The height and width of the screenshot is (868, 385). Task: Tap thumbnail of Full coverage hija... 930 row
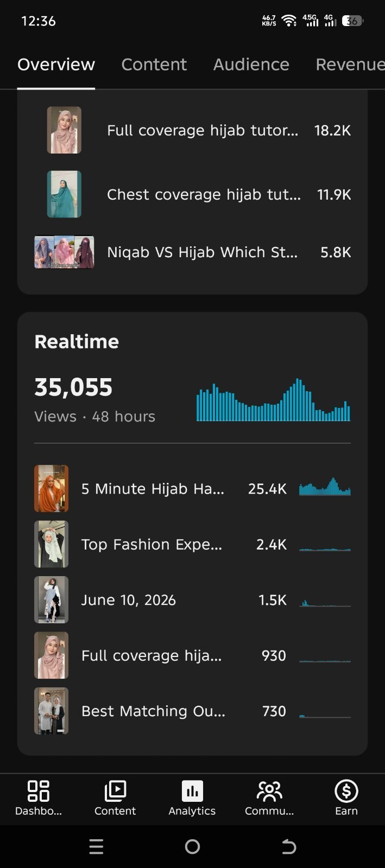click(x=51, y=655)
